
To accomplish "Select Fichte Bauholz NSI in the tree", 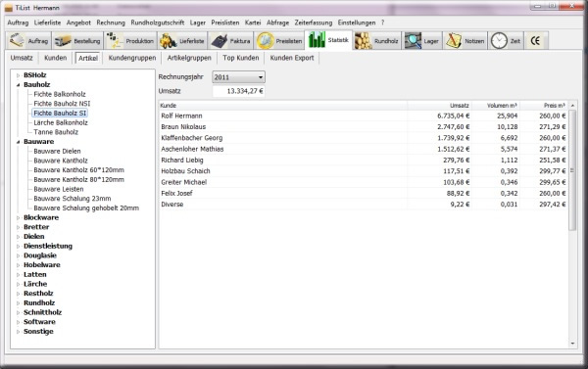I will (62, 104).
